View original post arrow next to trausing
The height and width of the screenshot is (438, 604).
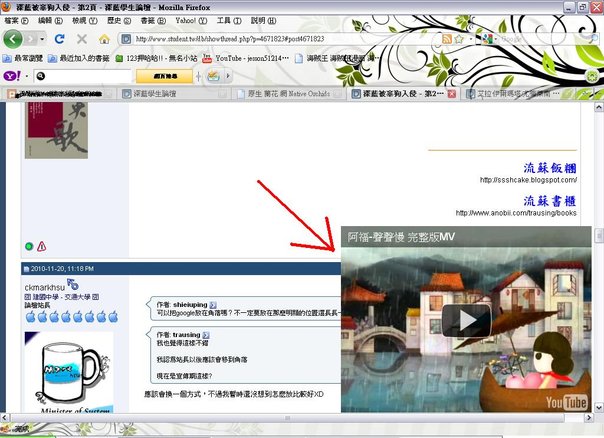206,335
